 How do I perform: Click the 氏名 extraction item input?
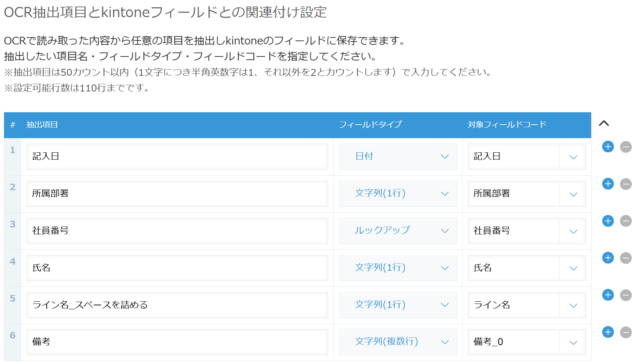(x=177, y=268)
